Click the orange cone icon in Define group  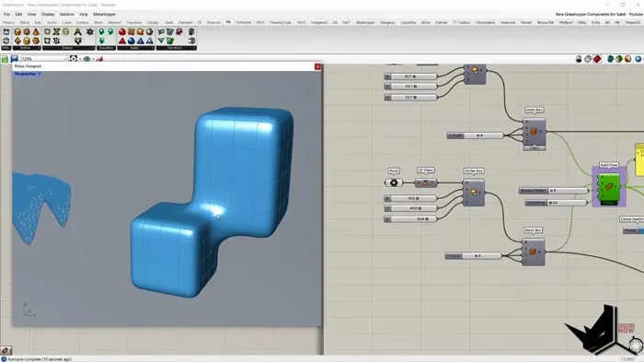tap(36, 31)
